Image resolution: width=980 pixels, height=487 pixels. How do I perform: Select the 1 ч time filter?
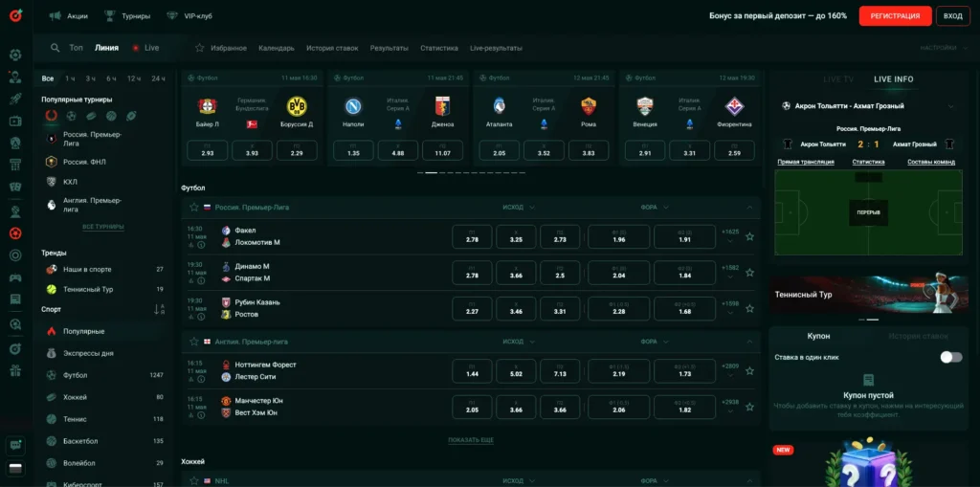[70, 78]
